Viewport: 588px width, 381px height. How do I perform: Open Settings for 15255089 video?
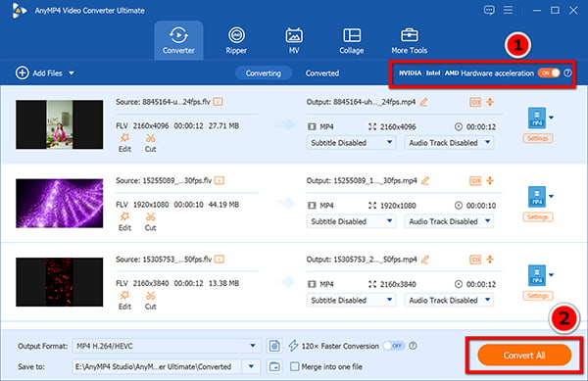538,216
